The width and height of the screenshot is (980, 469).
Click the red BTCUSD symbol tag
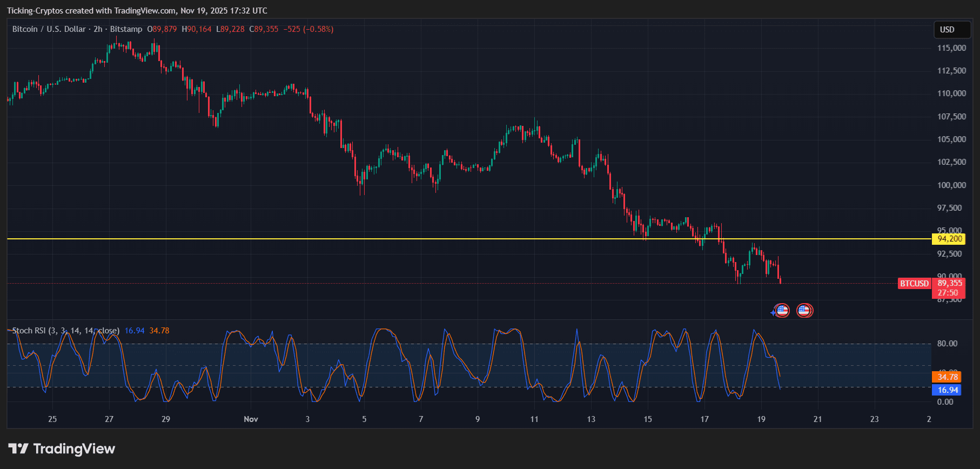click(914, 284)
